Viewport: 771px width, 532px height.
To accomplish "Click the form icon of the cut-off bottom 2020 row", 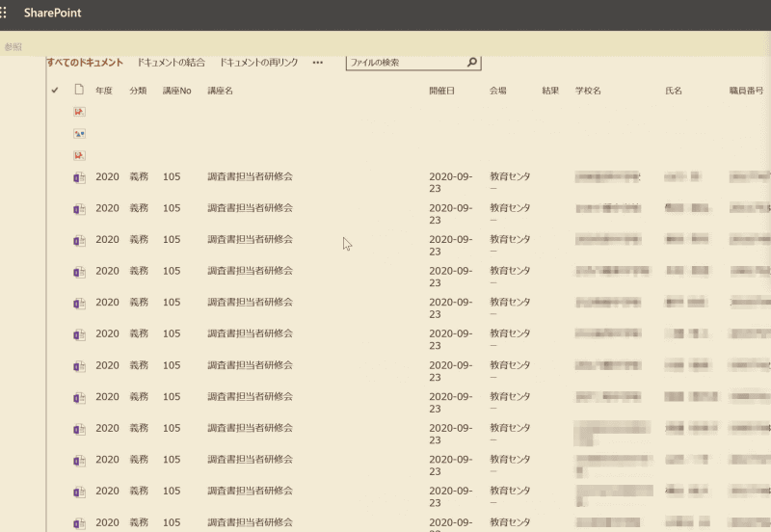I will click(x=79, y=523).
